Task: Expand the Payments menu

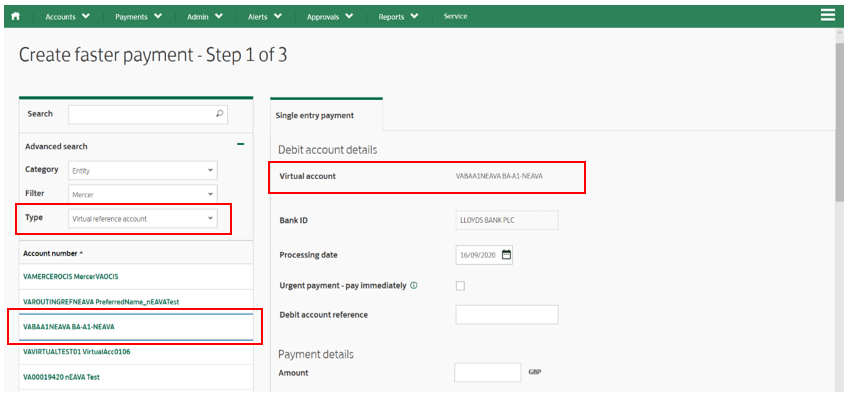Action: pos(138,17)
